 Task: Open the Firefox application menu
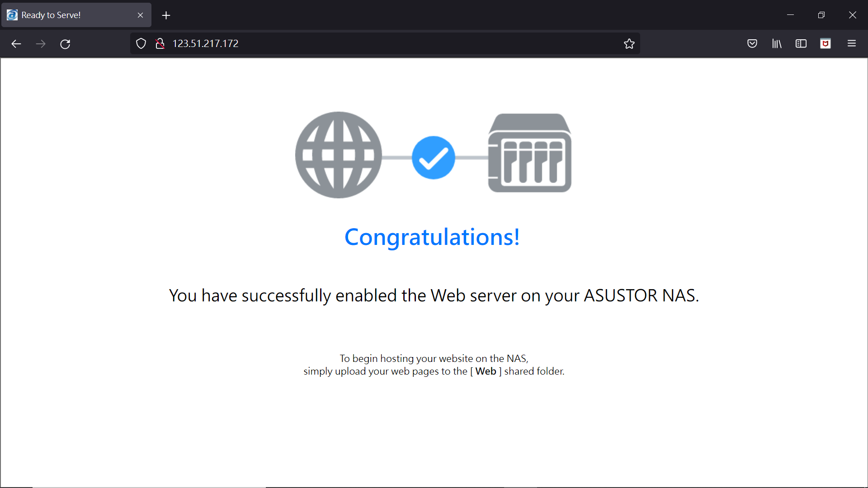coord(852,44)
